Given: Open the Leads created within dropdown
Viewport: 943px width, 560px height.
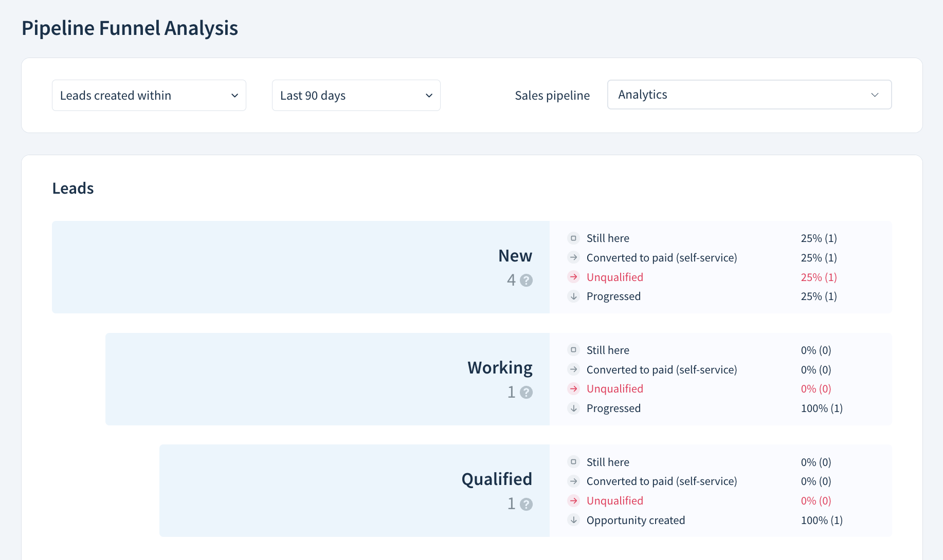Looking at the screenshot, I should pos(149,95).
